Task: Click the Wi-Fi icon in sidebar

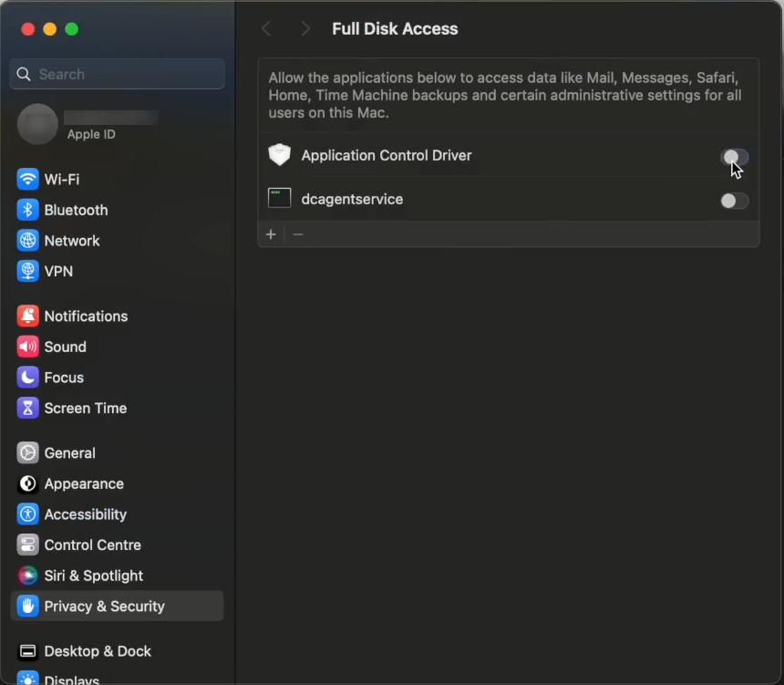Action: coord(28,179)
